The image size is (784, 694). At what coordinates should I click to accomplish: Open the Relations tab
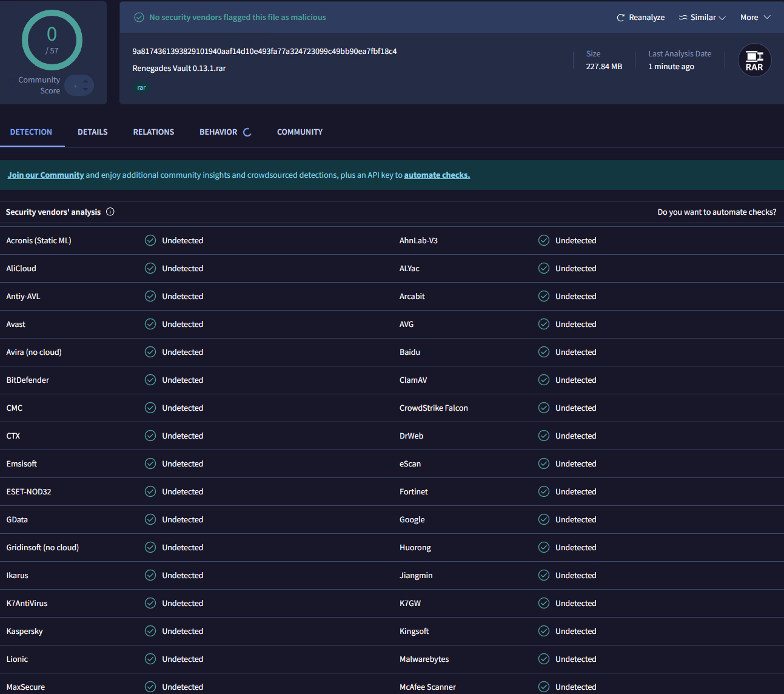[x=153, y=132]
